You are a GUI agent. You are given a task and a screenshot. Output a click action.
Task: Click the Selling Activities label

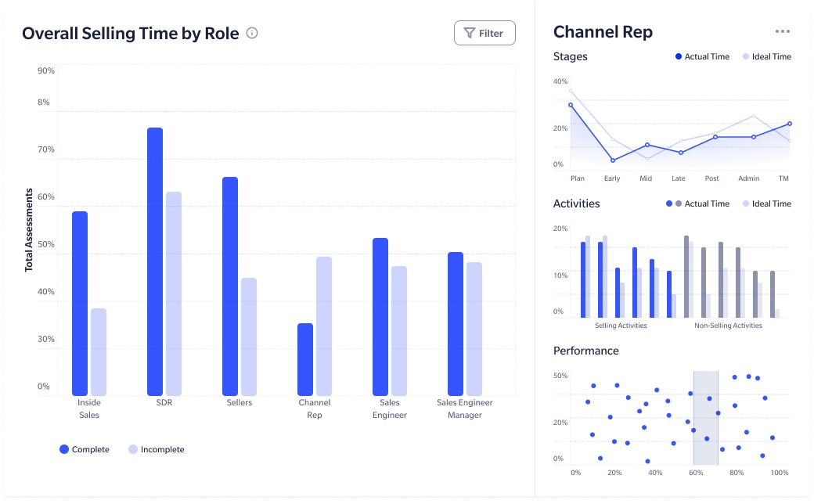621,326
